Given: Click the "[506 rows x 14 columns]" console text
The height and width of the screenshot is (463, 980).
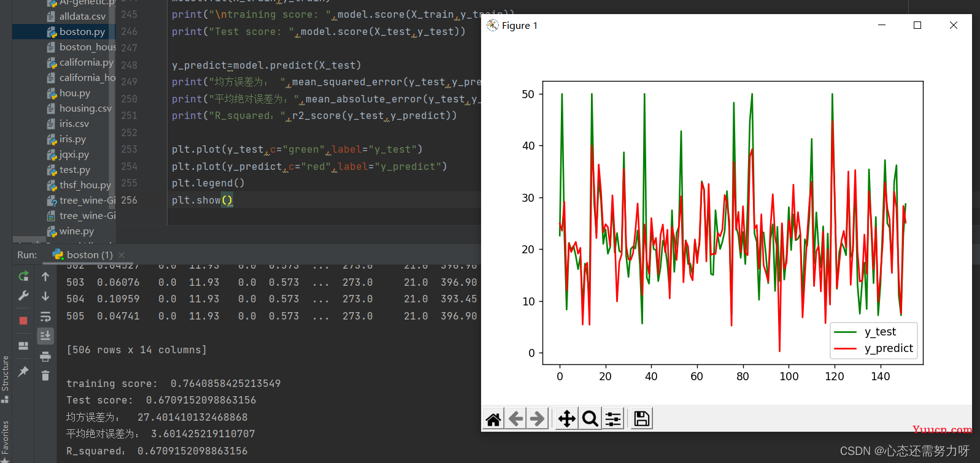Looking at the screenshot, I should tap(136, 350).
